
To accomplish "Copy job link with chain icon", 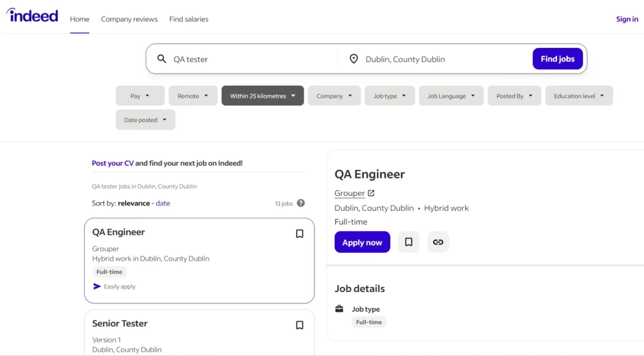I will [438, 242].
